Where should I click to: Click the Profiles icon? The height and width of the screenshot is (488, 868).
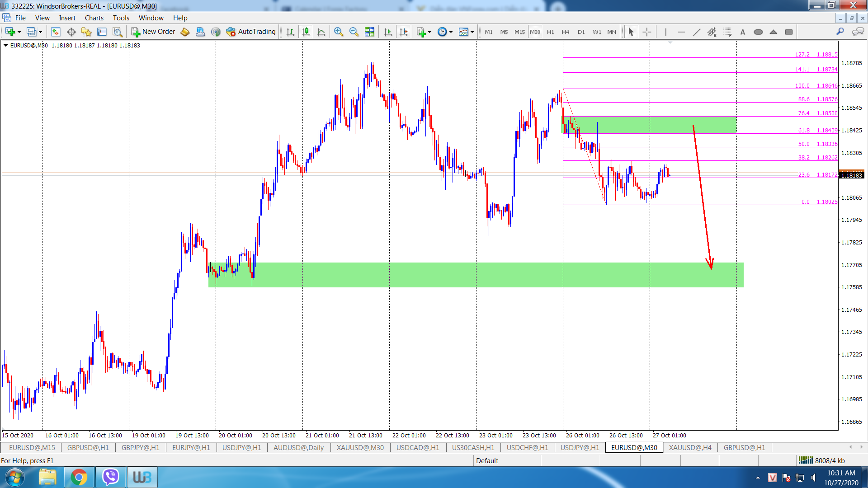[31, 32]
